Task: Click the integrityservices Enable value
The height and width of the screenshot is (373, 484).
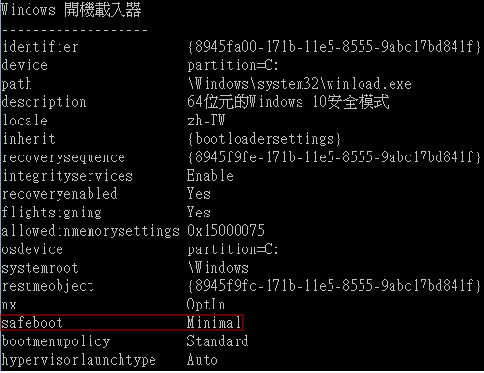Action: point(210,175)
